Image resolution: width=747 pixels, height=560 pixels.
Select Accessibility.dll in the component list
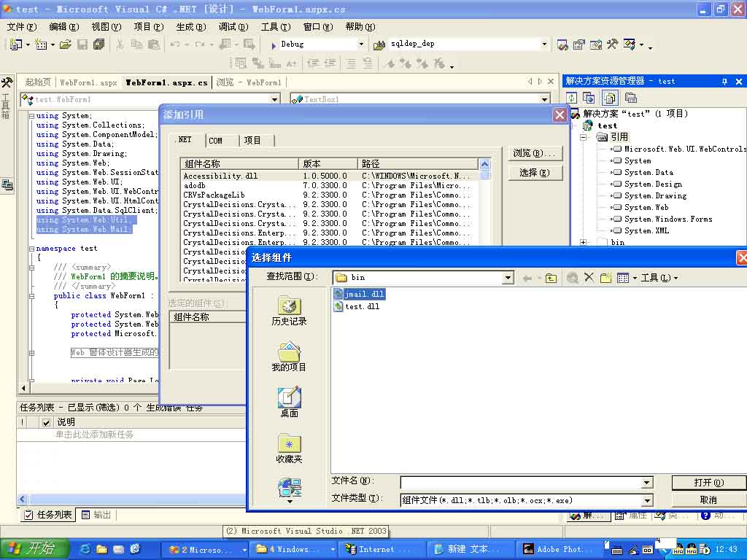point(330,176)
